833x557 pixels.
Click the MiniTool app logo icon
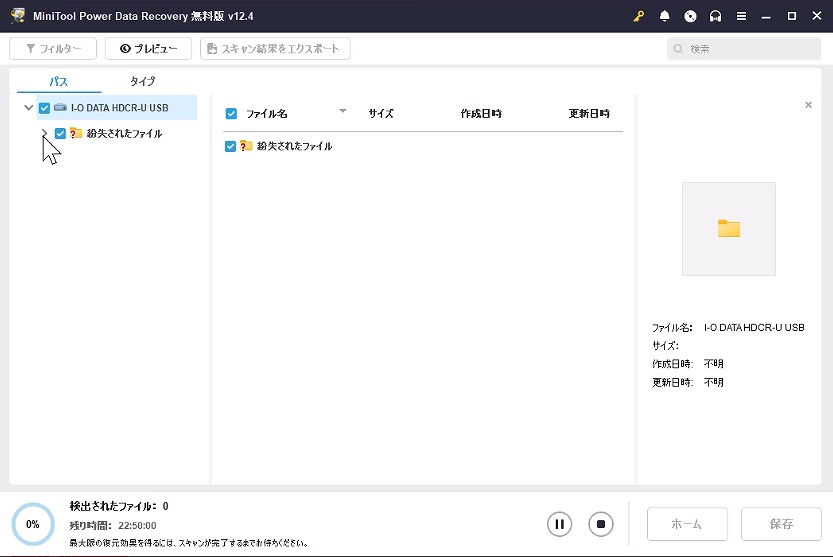point(18,15)
